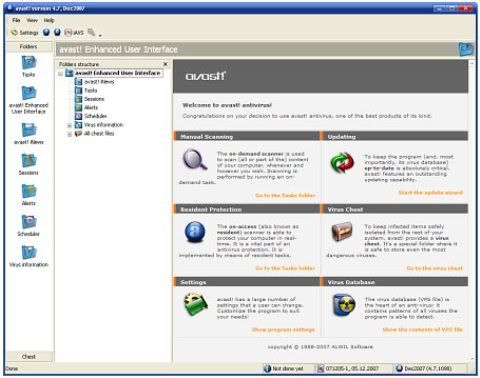Click the radiation barrel Virus Database icon
The width and height of the screenshot is (480, 378).
point(344,305)
